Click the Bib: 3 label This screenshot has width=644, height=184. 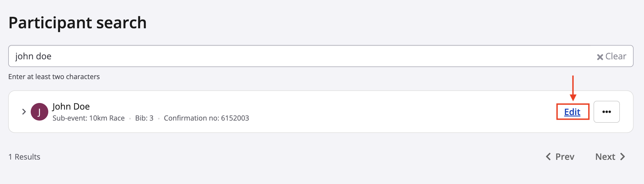tap(144, 118)
